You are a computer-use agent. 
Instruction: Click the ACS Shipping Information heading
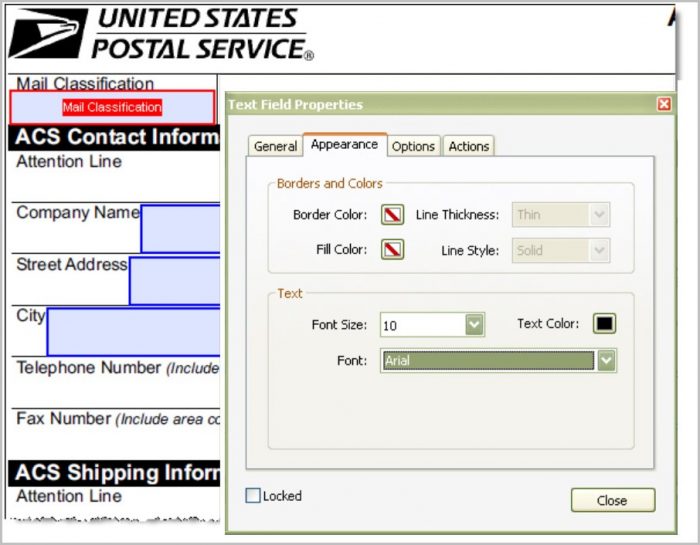(x=114, y=473)
